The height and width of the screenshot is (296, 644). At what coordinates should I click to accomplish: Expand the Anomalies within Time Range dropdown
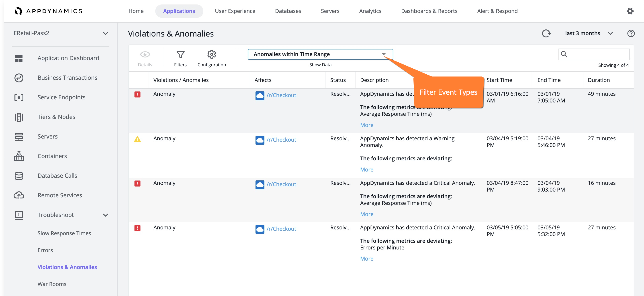320,54
